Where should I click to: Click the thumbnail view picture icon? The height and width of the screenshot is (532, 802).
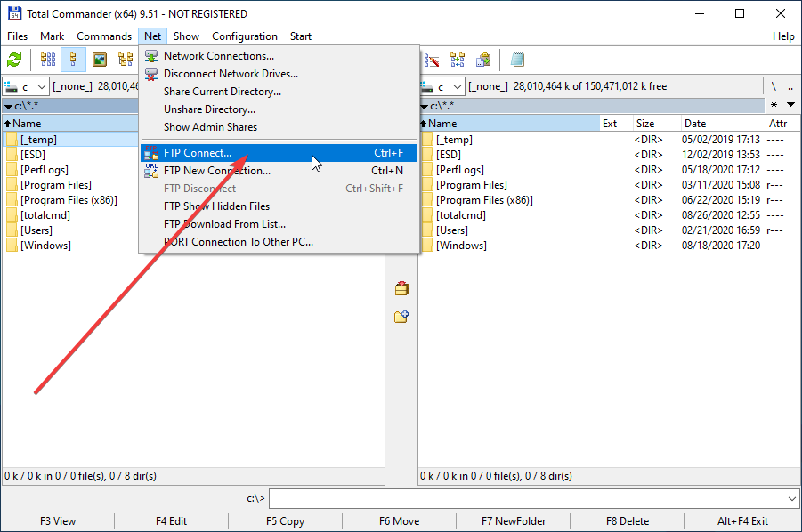click(100, 60)
